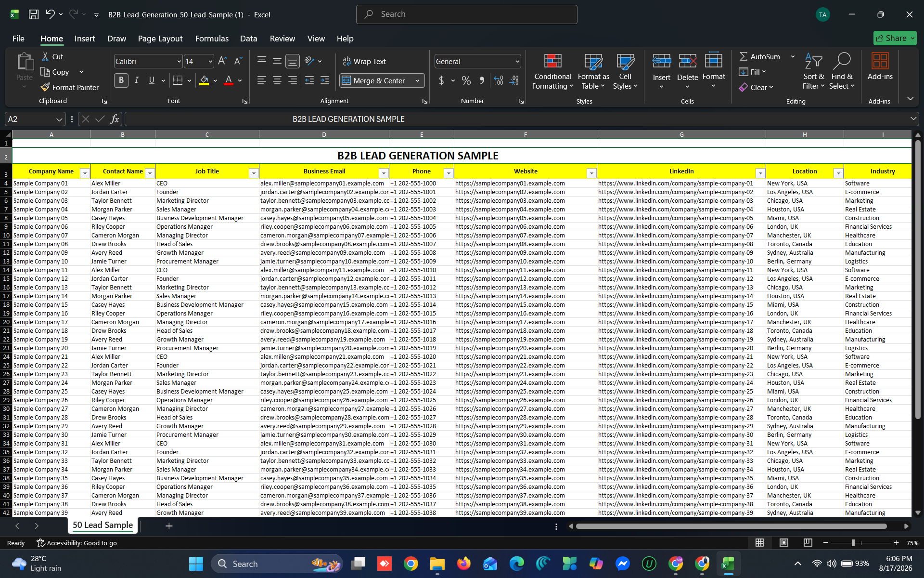
Task: Switch to Page Layout view in status bar
Action: [x=784, y=543]
